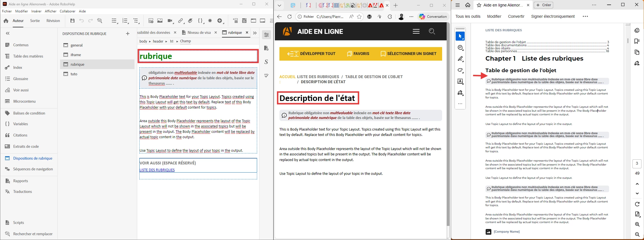The width and height of the screenshot is (644, 240).
Task: Switch to the Sortie tab
Action: pyautogui.click(x=35, y=21)
